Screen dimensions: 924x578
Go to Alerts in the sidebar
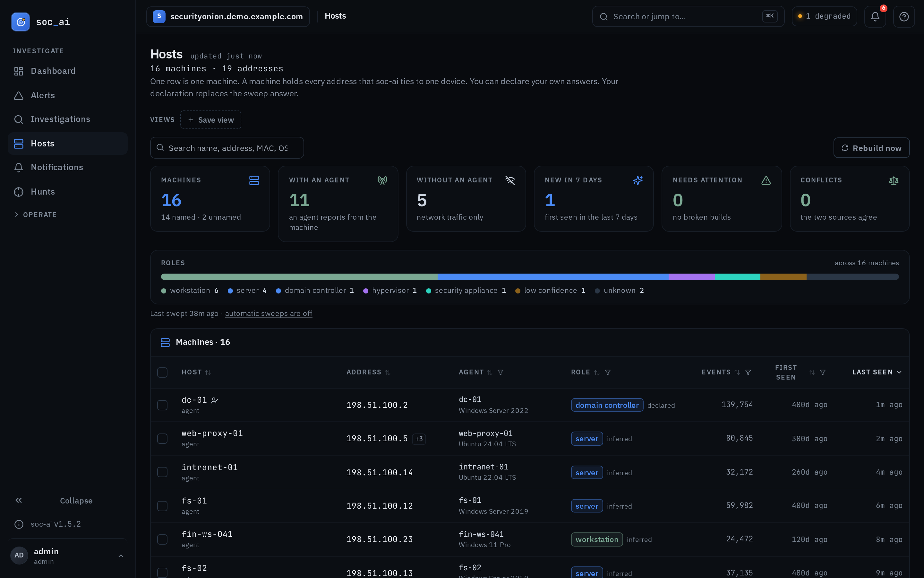pyautogui.click(x=68, y=95)
